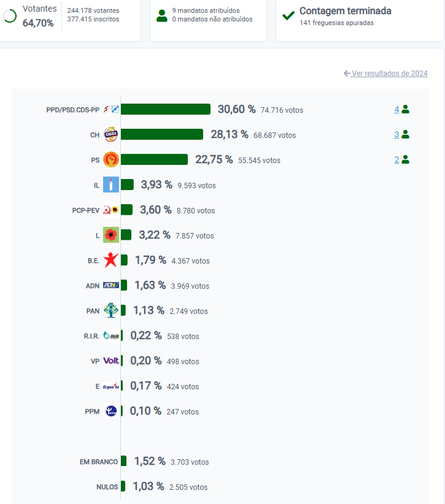Image resolution: width=445 pixels, height=504 pixels.
Task: Open the 4 mandates link for PPD/PSD.CDS-PP
Action: (397, 109)
